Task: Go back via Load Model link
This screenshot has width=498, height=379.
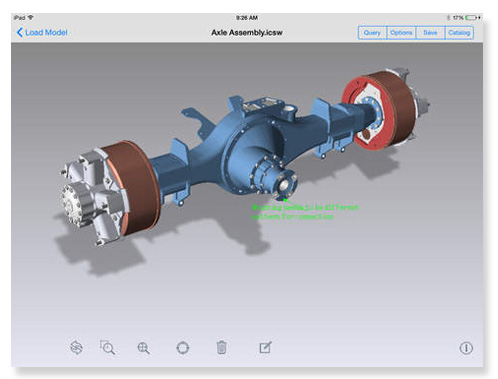Action: pos(46,32)
